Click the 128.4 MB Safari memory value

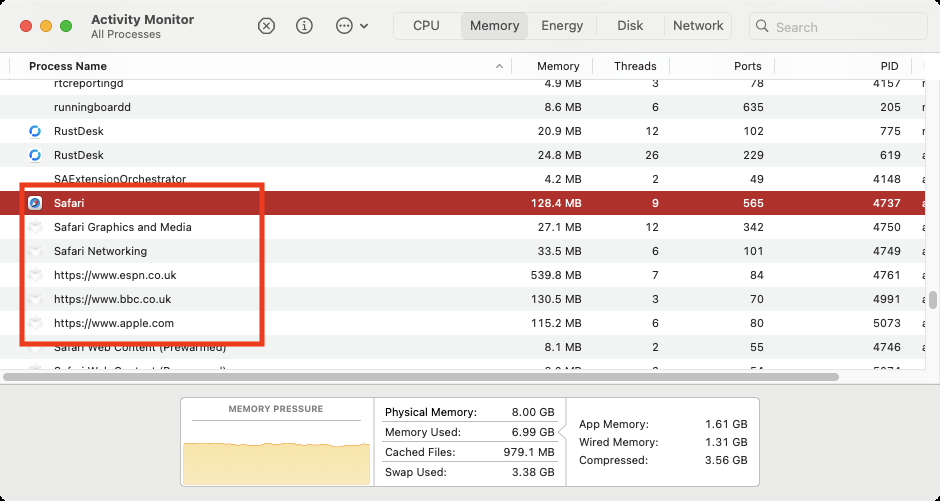point(556,203)
